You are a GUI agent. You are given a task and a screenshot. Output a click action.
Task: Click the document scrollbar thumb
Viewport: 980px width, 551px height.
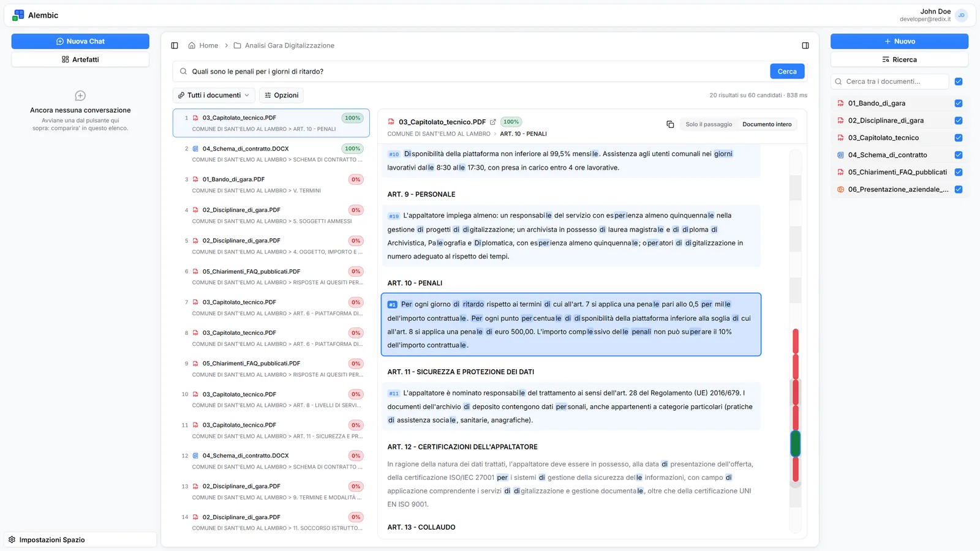coord(796,433)
